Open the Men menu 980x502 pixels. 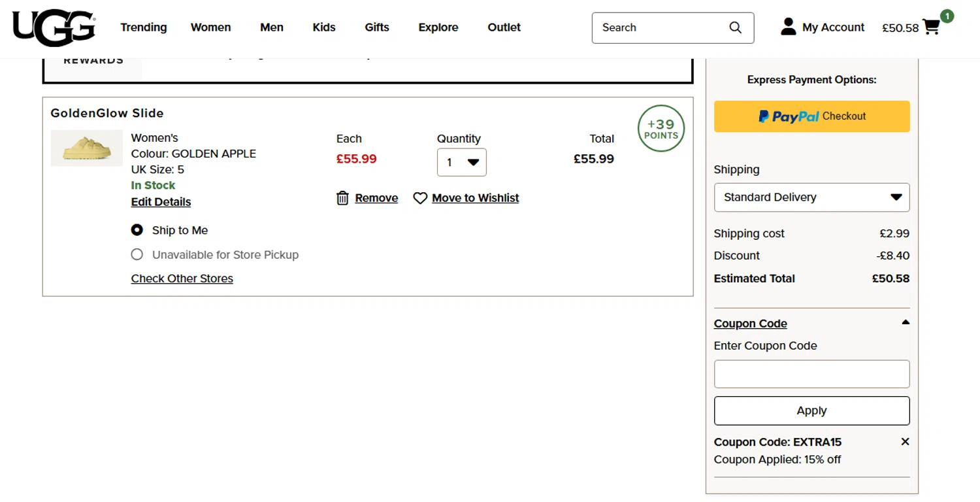pos(272,27)
